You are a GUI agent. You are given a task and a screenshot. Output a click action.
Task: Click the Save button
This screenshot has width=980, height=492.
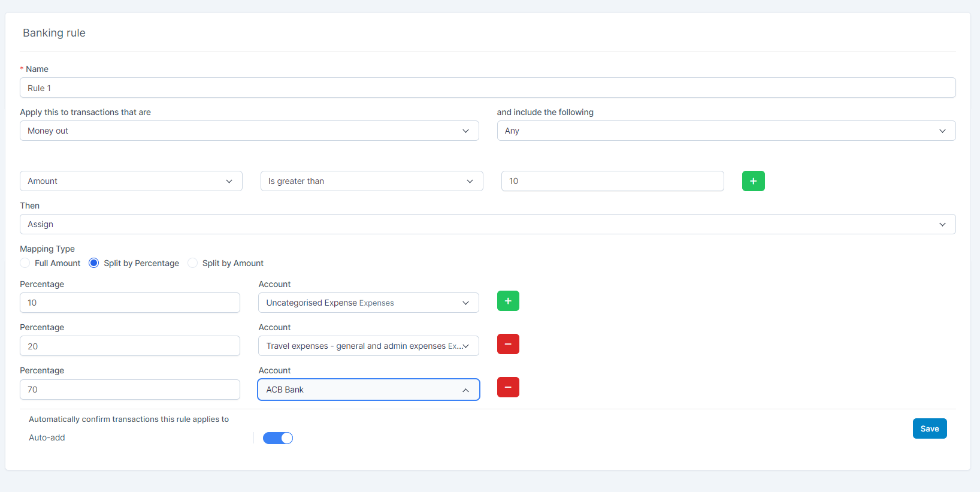(x=929, y=428)
